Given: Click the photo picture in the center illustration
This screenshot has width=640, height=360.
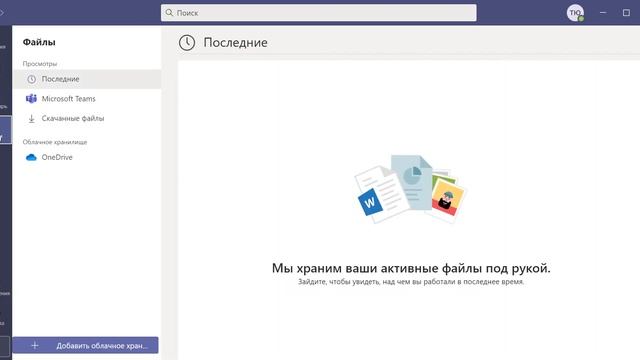Looking at the screenshot, I should coord(447,199).
